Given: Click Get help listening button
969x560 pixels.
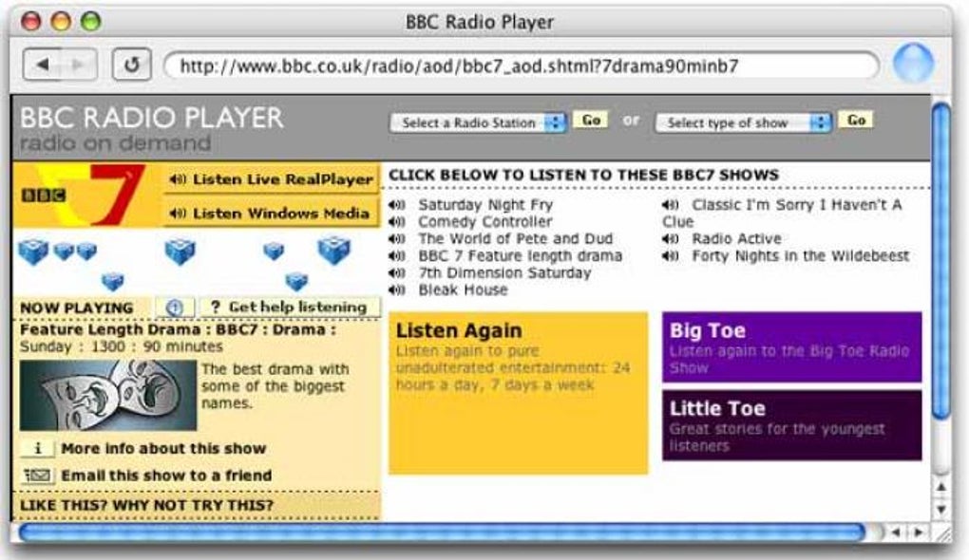Looking at the screenshot, I should [290, 307].
